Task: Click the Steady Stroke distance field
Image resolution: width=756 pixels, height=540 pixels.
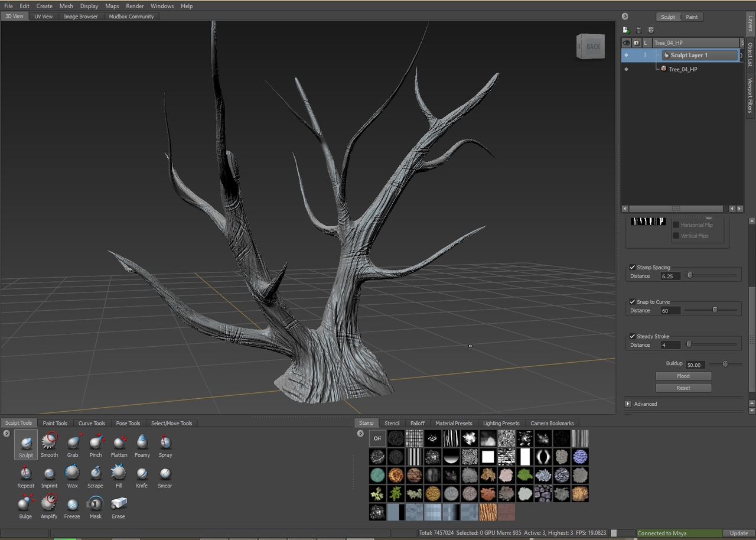Action: [x=670, y=345]
